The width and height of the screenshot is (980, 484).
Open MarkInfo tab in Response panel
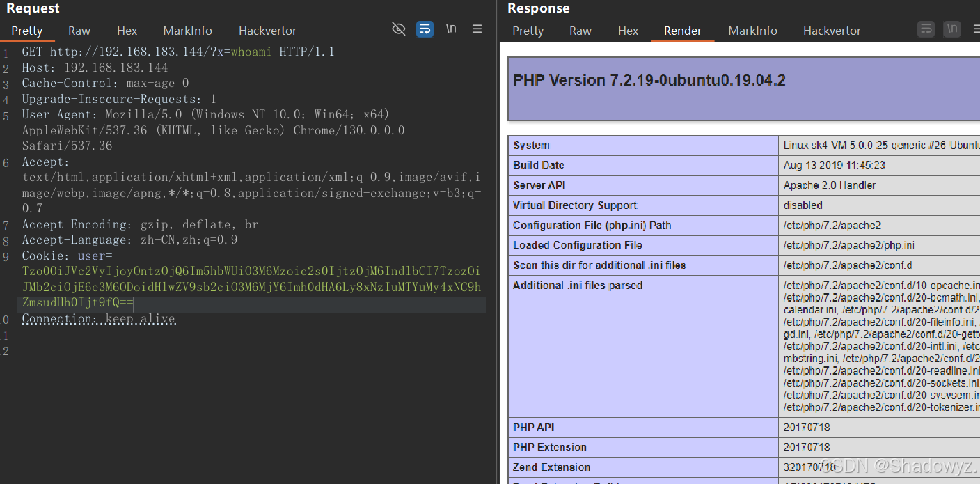(x=753, y=31)
